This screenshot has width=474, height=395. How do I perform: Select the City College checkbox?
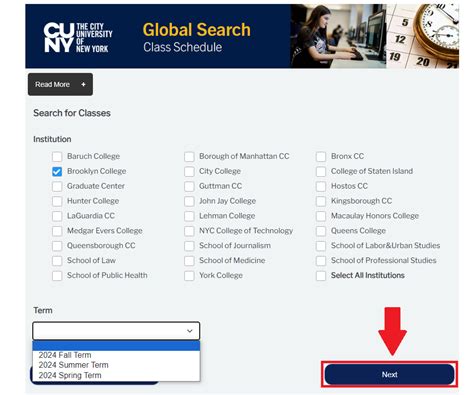pyautogui.click(x=189, y=171)
